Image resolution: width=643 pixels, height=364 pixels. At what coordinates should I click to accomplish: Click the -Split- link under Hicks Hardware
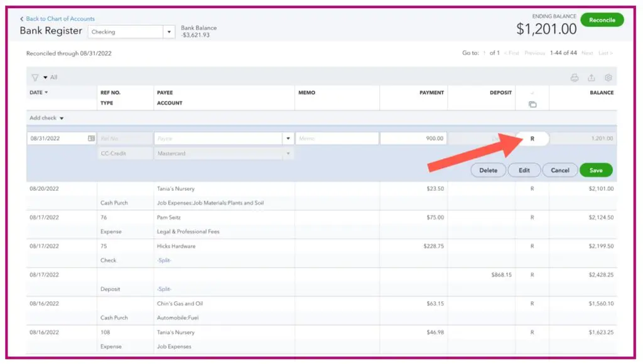pyautogui.click(x=164, y=260)
